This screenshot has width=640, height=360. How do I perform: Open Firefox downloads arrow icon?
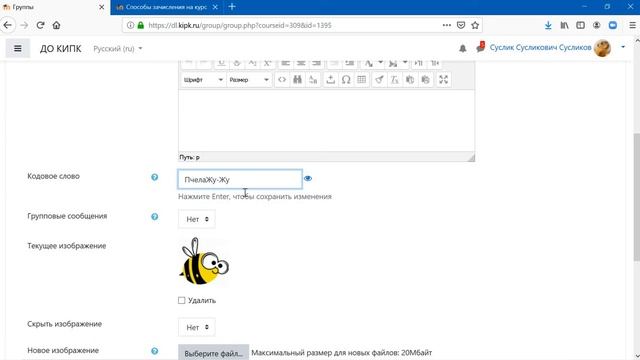[548, 25]
